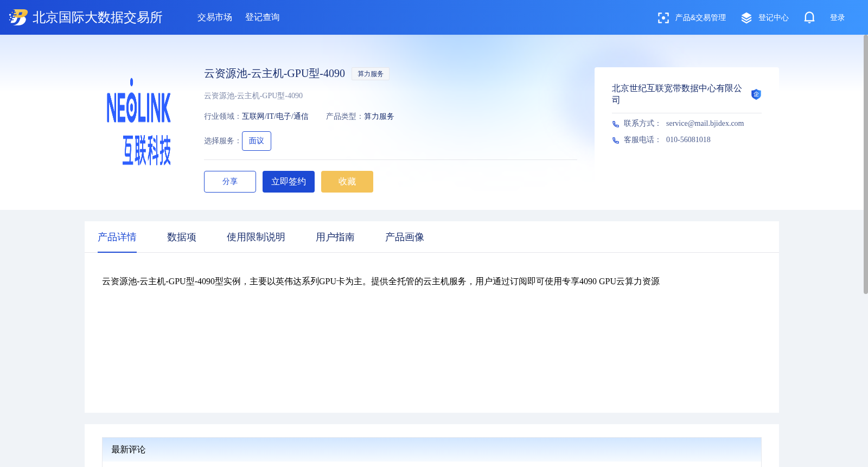The height and width of the screenshot is (467, 868).
Task: Switch to the 数据项 tab
Action: tap(182, 237)
